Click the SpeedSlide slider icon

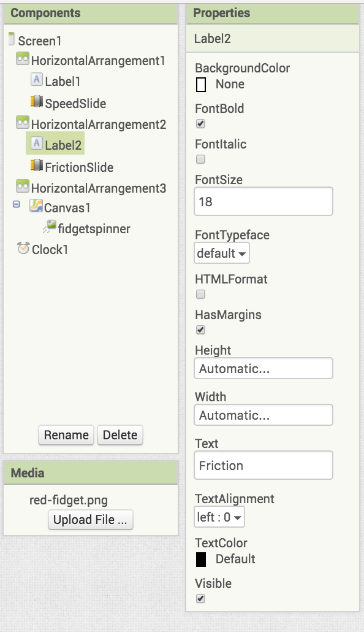coord(37,102)
